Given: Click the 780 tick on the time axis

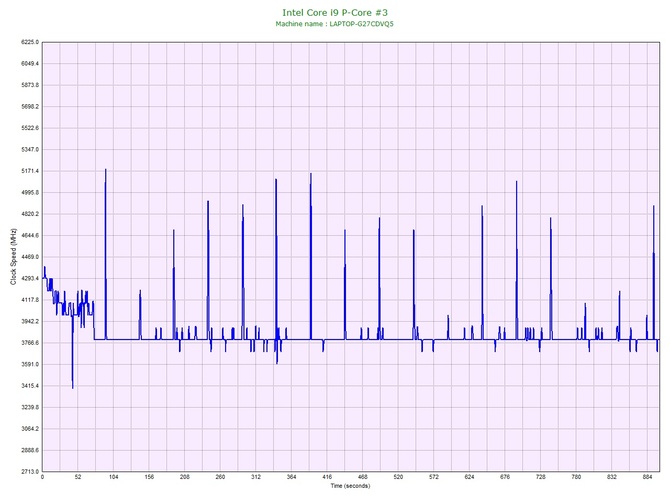Looking at the screenshot, I should (x=576, y=477).
